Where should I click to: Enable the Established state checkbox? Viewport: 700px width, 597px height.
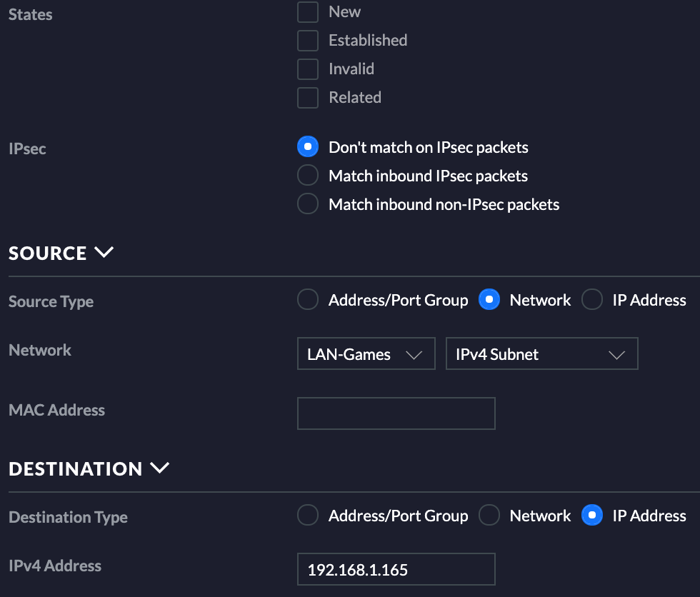(x=308, y=41)
